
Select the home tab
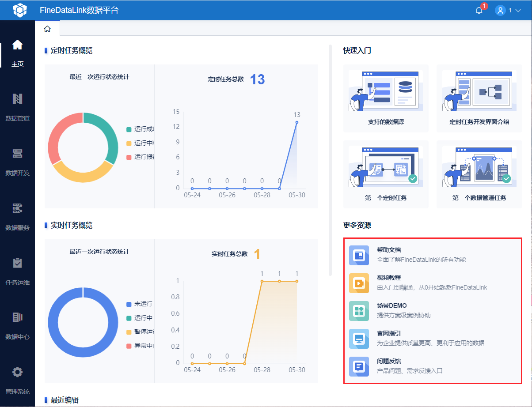47,29
